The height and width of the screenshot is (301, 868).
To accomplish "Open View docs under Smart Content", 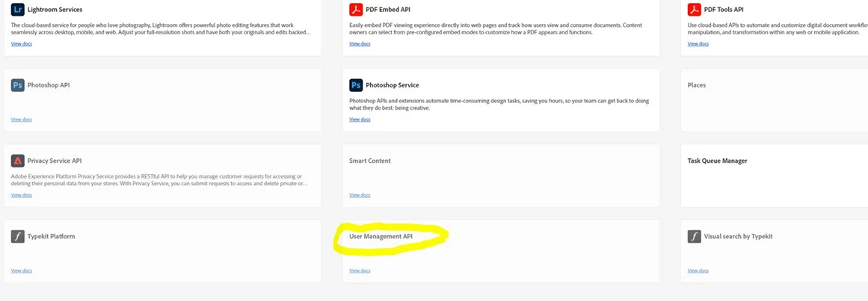I will click(x=360, y=195).
